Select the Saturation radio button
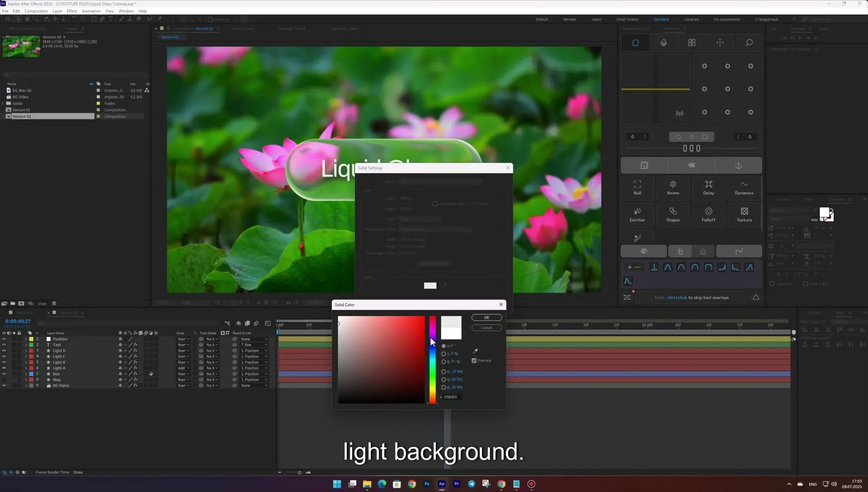868x492 pixels. pos(443,354)
